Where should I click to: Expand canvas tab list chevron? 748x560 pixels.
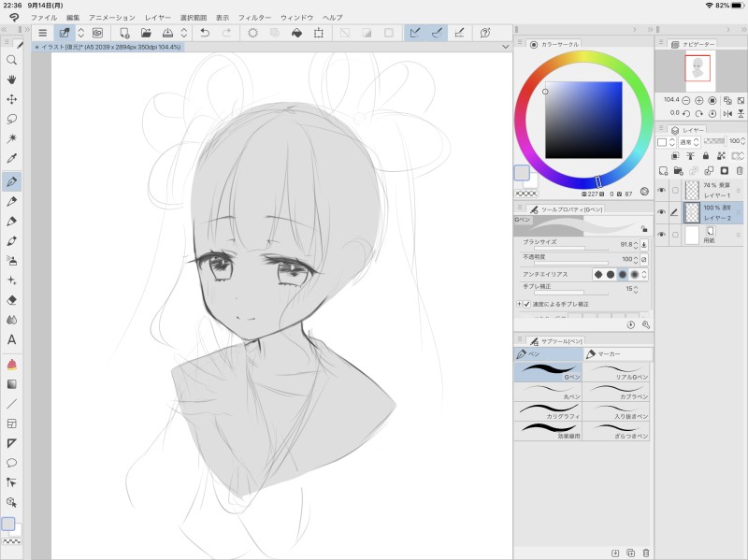(x=505, y=47)
